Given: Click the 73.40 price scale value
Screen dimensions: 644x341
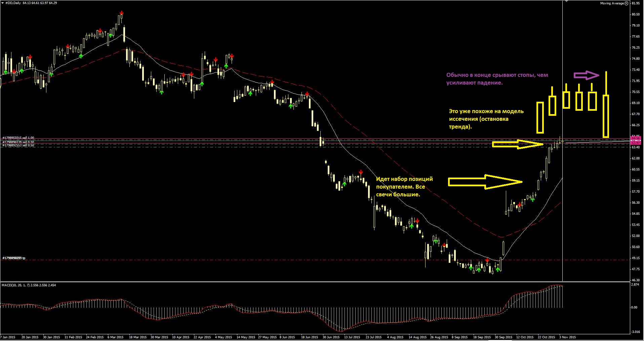Looking at the screenshot, I should [x=636, y=69].
